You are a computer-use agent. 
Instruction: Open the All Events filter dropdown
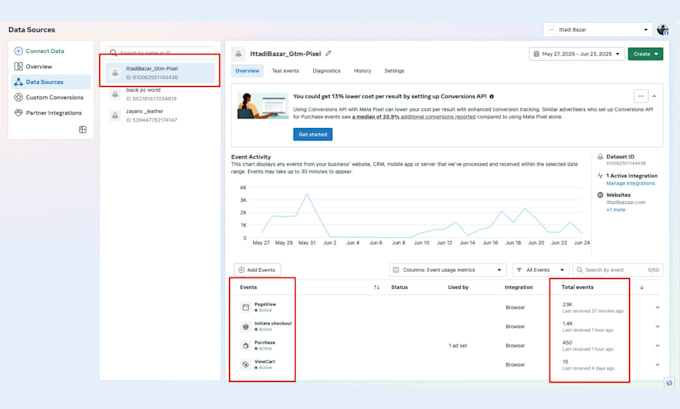(x=540, y=270)
